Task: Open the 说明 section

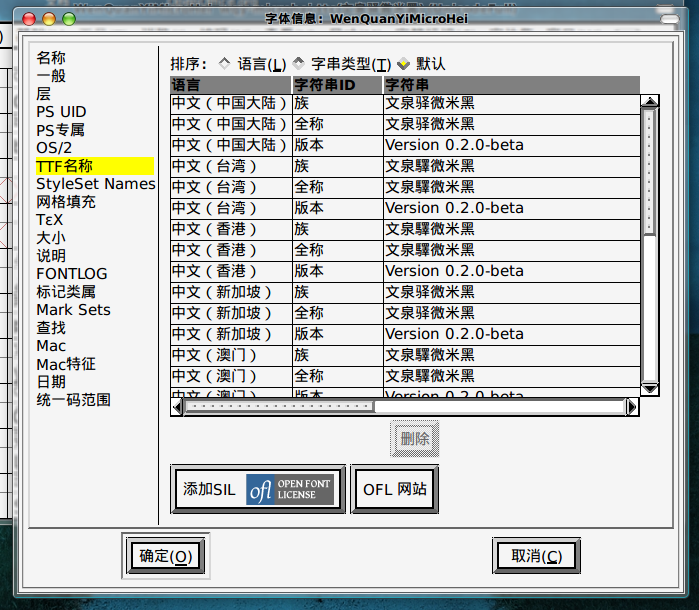Action: tap(51, 256)
